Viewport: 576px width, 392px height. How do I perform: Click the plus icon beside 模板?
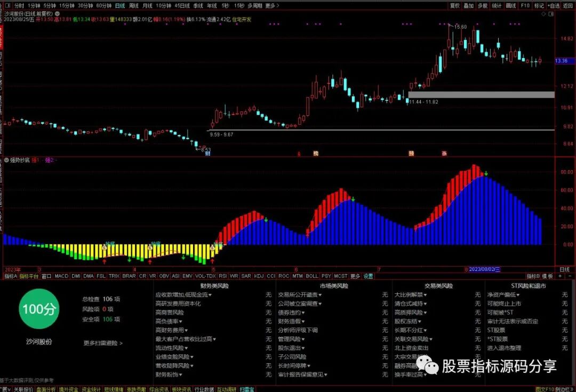click(x=560, y=276)
